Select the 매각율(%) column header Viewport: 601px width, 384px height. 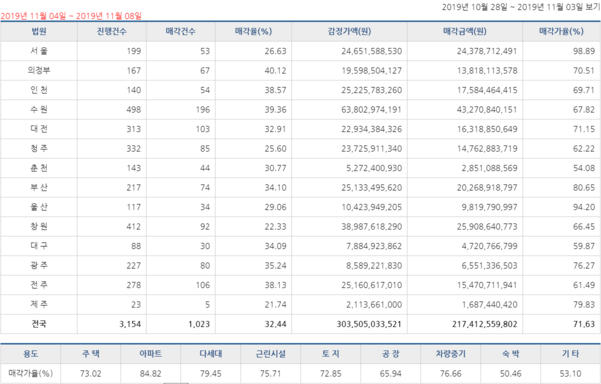click(x=253, y=31)
